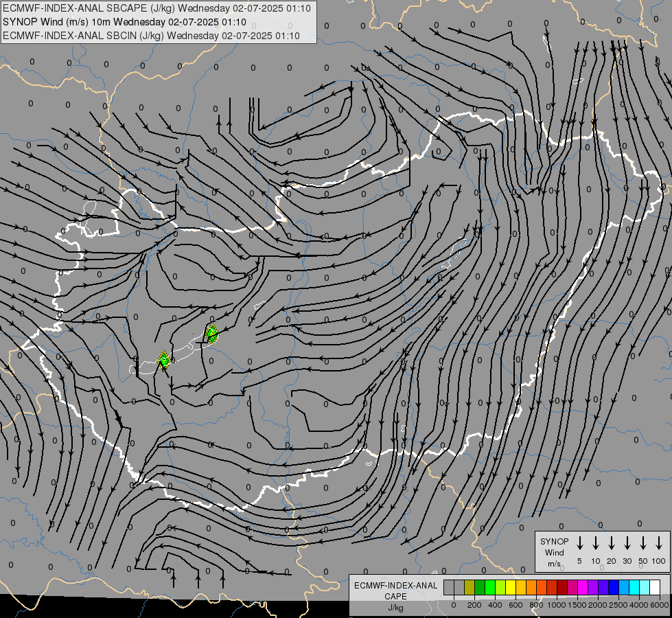
Task: Click the '1500' tick on CAPE scale
Action: click(577, 605)
